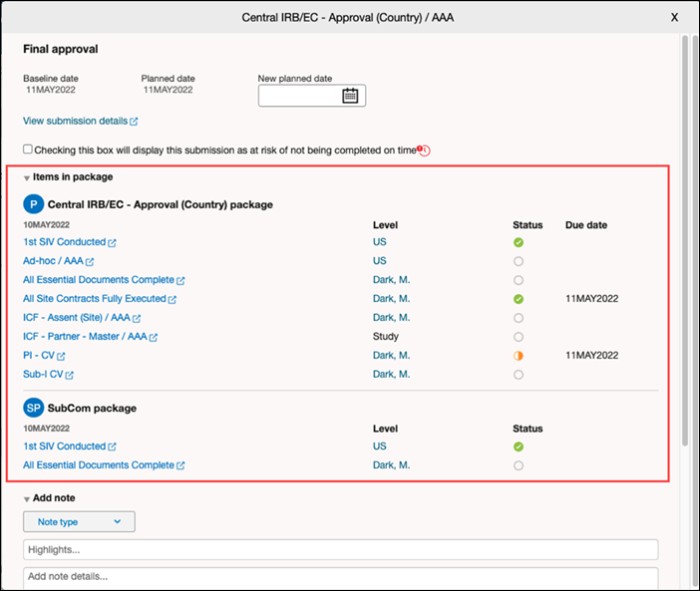Screen dimensions: 700x591
Task: Open PI - CV item link
Action: (x=39, y=355)
